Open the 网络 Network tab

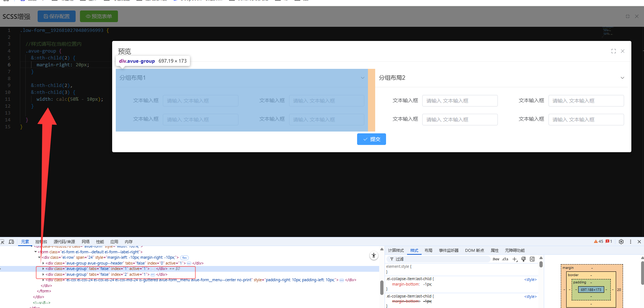(86, 242)
